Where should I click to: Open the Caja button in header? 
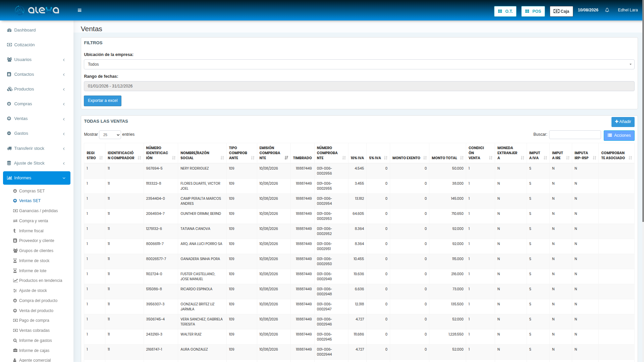[x=561, y=11]
